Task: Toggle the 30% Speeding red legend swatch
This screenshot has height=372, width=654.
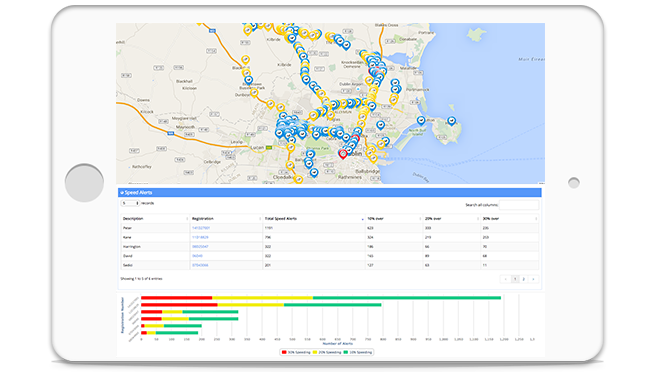Action: pos(284,352)
